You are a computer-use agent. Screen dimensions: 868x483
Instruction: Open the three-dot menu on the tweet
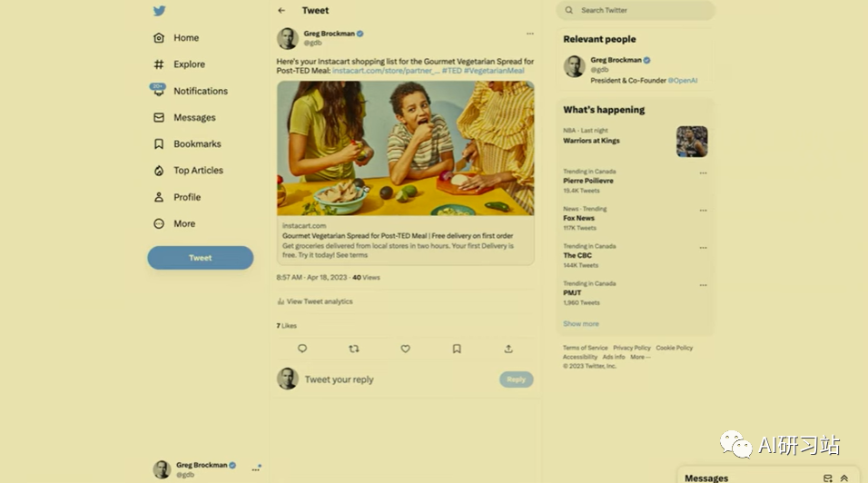pos(529,34)
